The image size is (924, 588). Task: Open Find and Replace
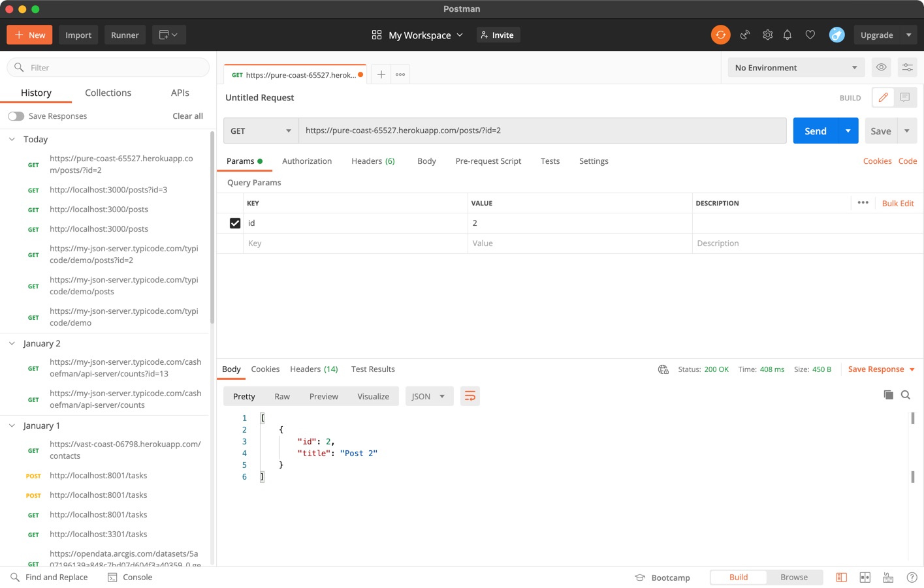(x=49, y=578)
